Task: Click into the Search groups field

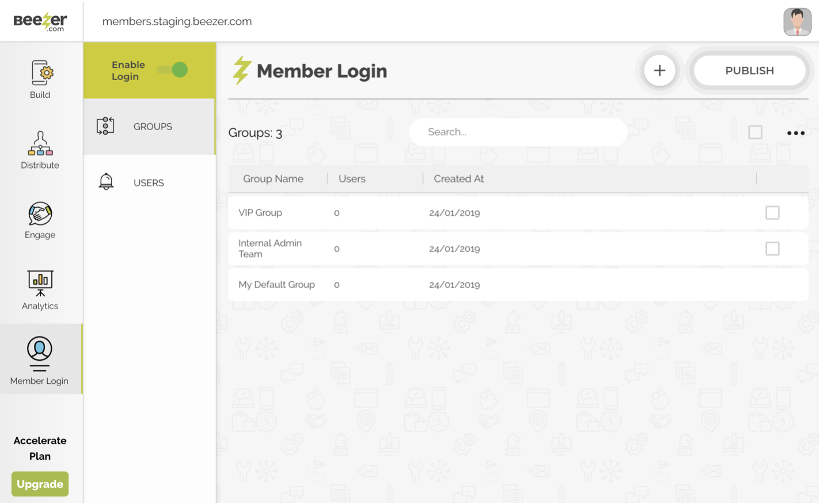Action: pyautogui.click(x=518, y=132)
